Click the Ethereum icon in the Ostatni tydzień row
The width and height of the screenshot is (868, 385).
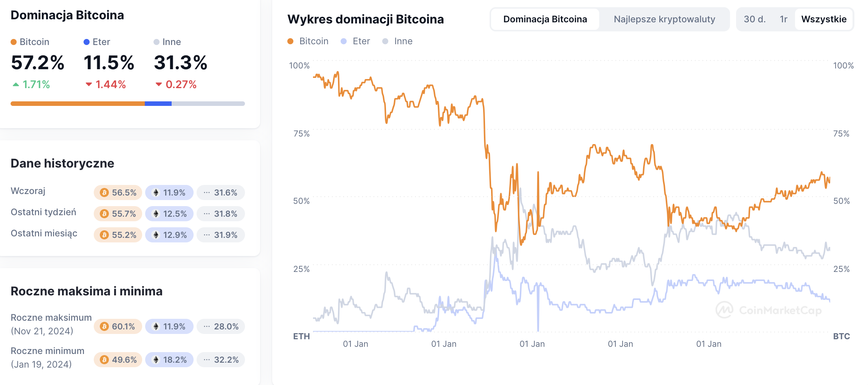point(156,214)
